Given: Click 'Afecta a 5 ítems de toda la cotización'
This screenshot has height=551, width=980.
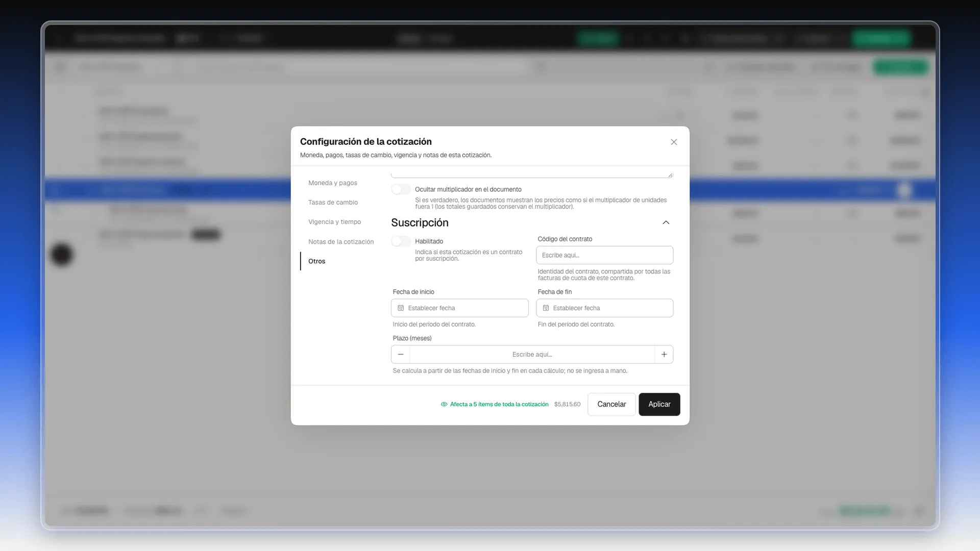Looking at the screenshot, I should click(499, 405).
